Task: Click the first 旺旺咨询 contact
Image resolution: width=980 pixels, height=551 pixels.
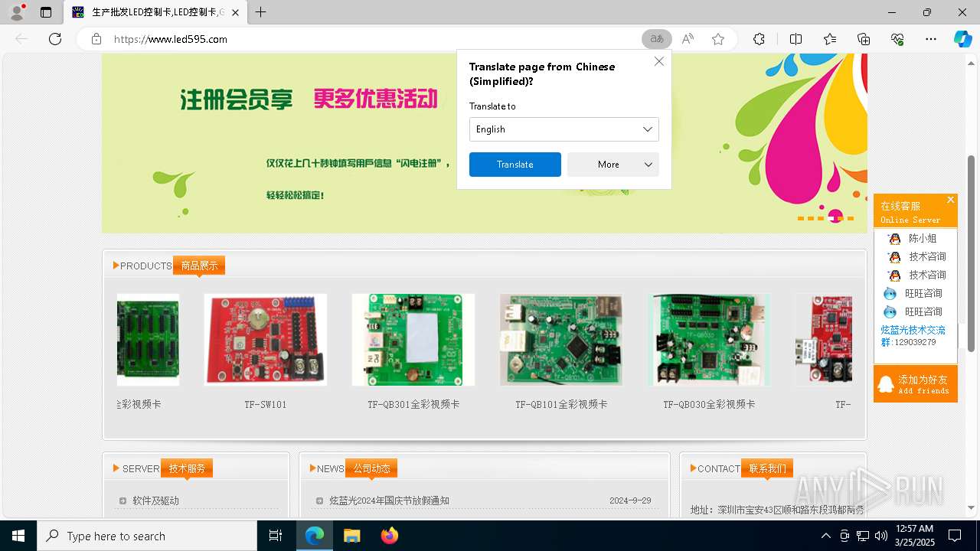Action: click(x=913, y=294)
